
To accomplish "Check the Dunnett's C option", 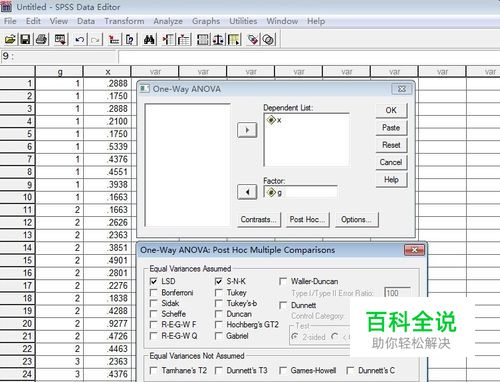I will coord(350,371).
